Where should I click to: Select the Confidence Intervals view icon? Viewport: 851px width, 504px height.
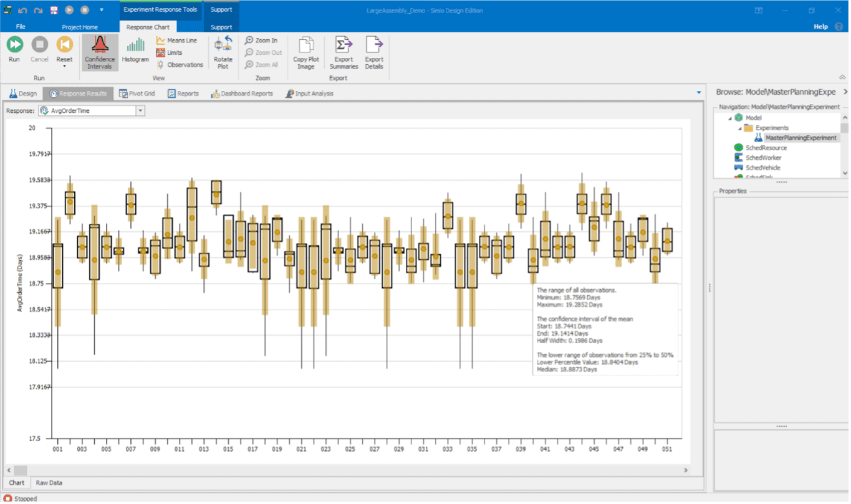coord(100,52)
